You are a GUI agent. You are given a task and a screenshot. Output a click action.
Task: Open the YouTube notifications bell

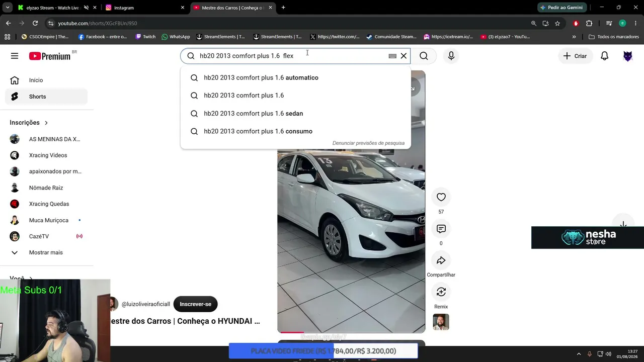click(605, 56)
